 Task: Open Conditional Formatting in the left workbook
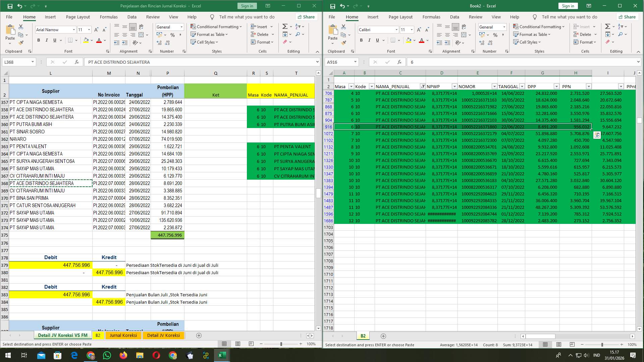pyautogui.click(x=216, y=26)
